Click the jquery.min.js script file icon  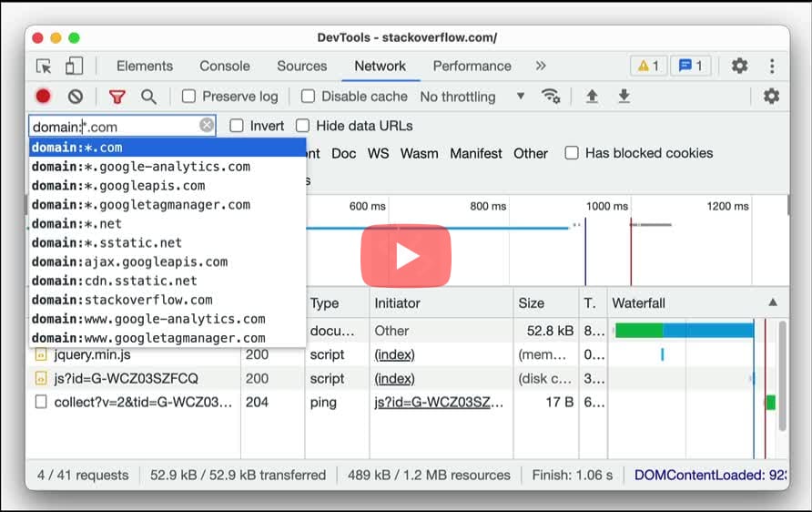point(40,355)
